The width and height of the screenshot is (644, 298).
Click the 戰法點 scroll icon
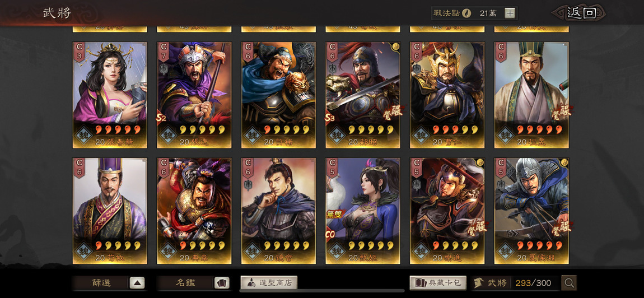pos(466,13)
